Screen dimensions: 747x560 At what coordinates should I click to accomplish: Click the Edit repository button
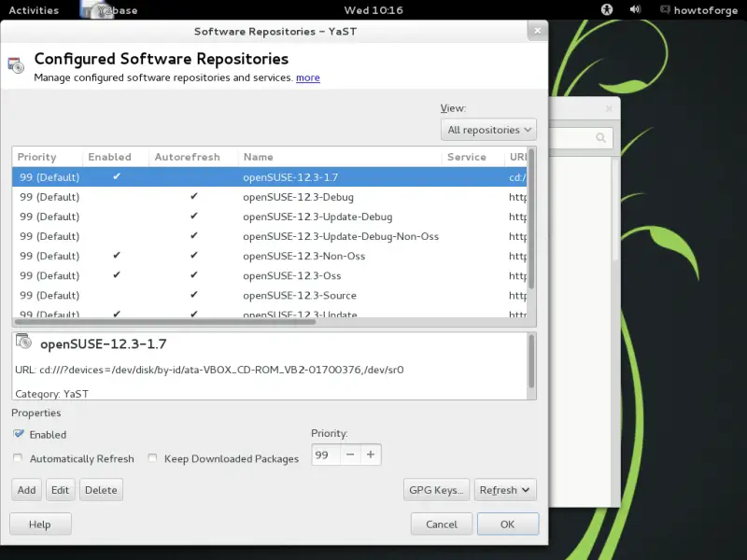[61, 490]
